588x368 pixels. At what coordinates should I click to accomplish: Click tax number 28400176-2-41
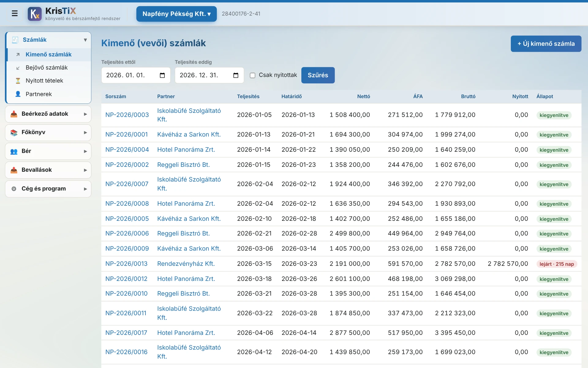point(241,14)
